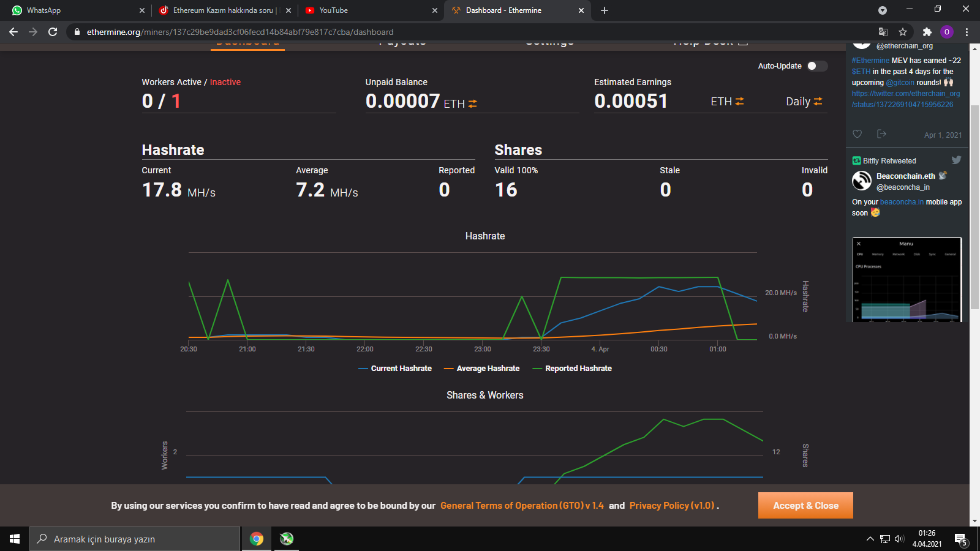This screenshot has width=980, height=551.
Task: Swap the Unpaid Balance ETH currency unit
Action: (x=472, y=104)
